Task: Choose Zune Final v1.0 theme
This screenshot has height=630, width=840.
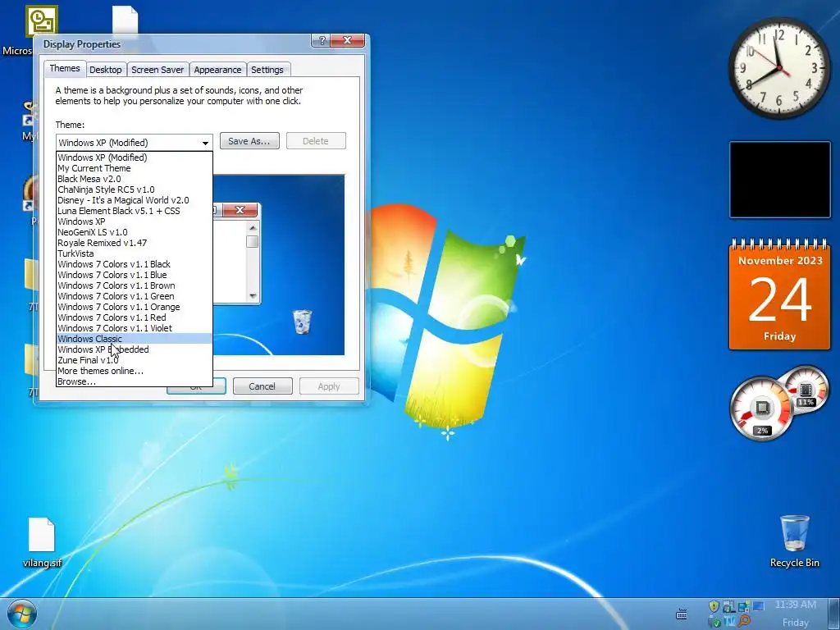Action: [135, 360]
